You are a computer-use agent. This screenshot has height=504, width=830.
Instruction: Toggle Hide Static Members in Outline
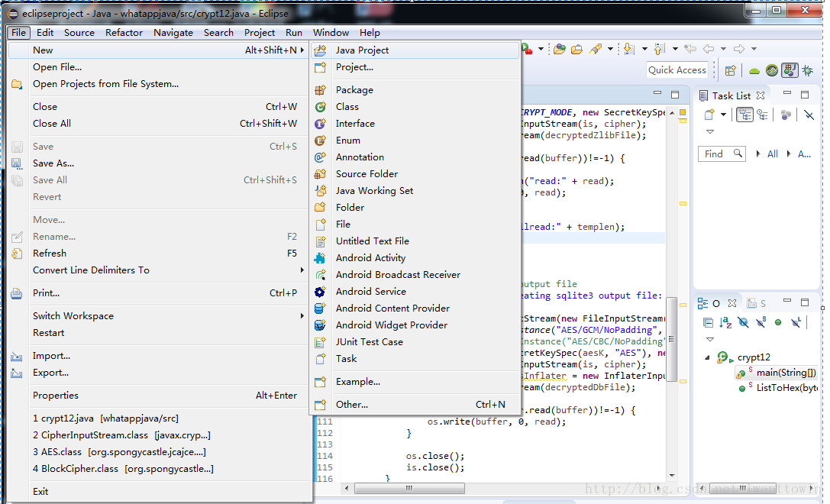tap(761, 322)
